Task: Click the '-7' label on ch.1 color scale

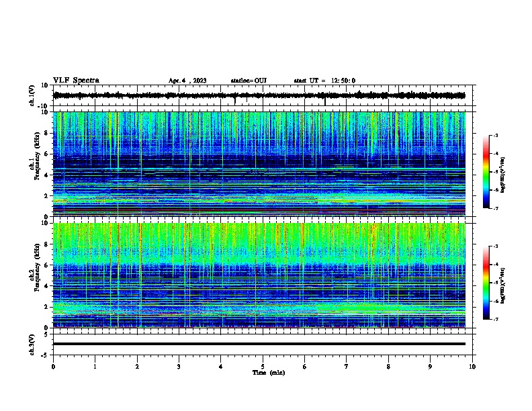Action: (495, 208)
